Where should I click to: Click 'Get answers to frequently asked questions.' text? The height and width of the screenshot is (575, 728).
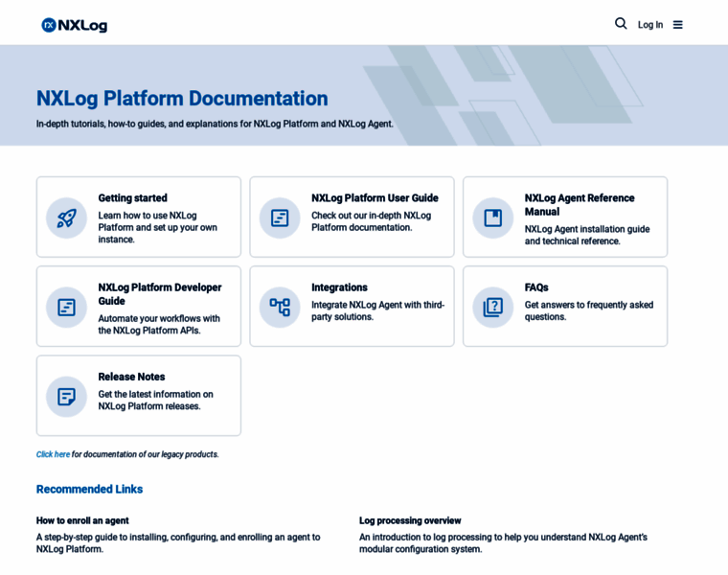pyautogui.click(x=589, y=310)
